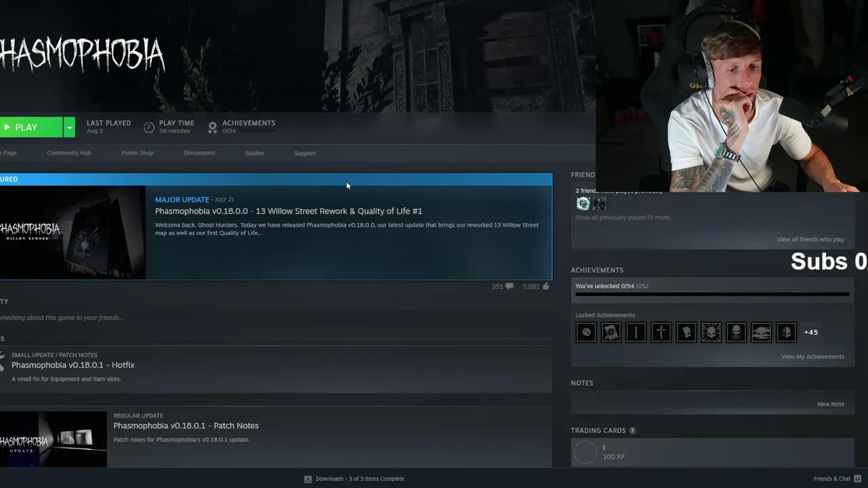The image size is (868, 488).
Task: Open Friends & Chat
Action: pyautogui.click(x=832, y=479)
